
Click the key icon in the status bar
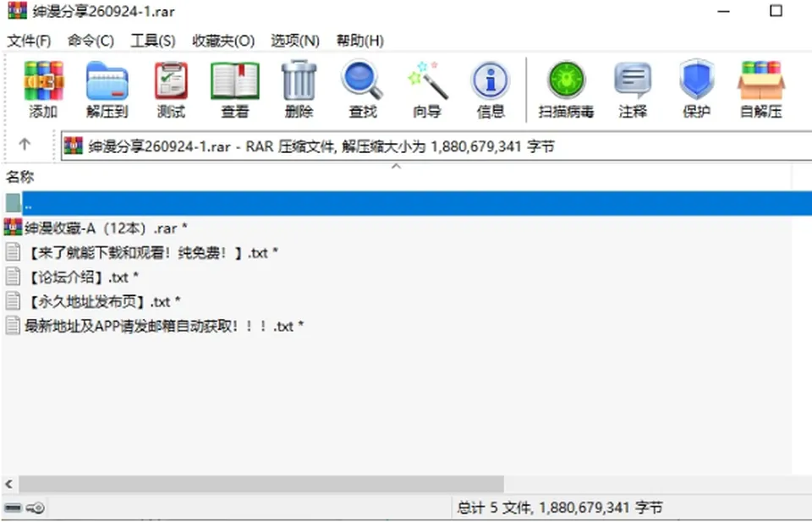tap(36, 508)
